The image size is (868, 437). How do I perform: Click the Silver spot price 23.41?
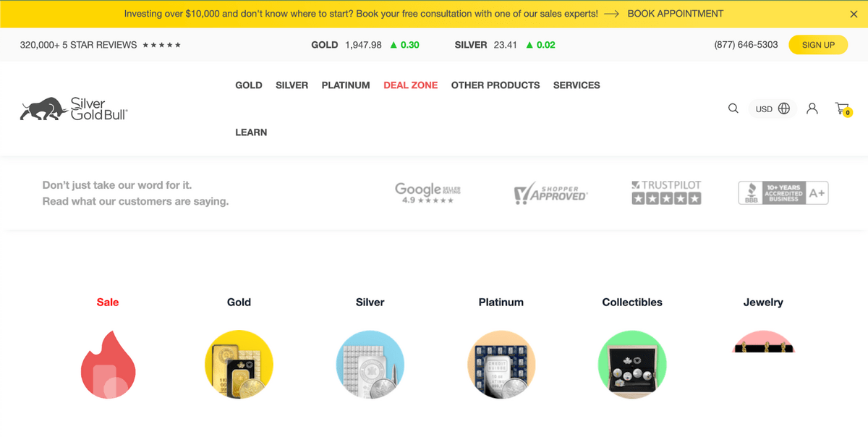506,45
